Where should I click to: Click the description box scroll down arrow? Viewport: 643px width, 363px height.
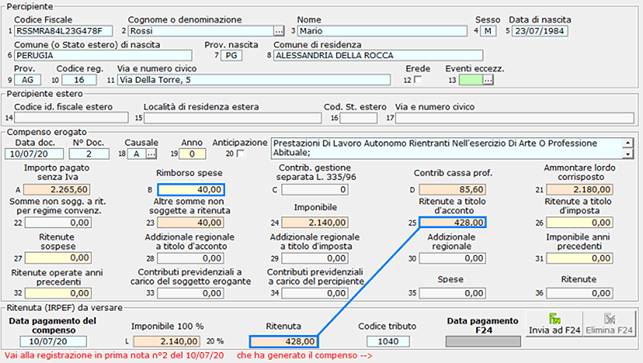[x=627, y=154]
